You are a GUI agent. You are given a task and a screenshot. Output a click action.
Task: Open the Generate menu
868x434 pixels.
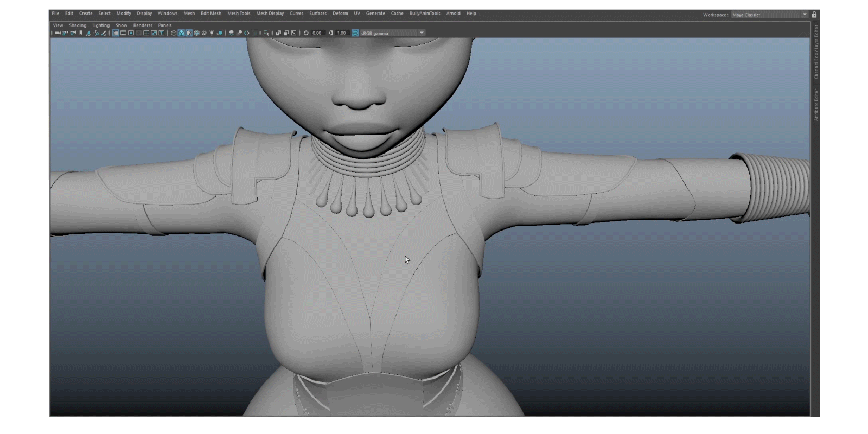[x=375, y=14]
